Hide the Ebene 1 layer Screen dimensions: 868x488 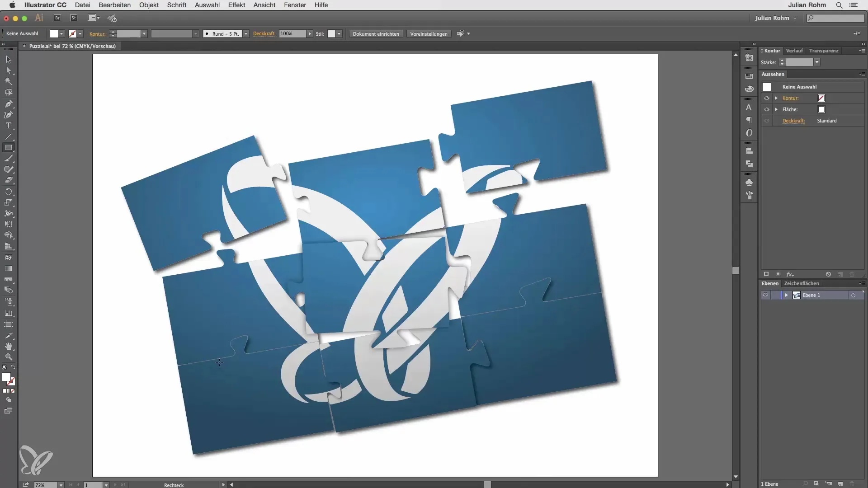(x=765, y=295)
